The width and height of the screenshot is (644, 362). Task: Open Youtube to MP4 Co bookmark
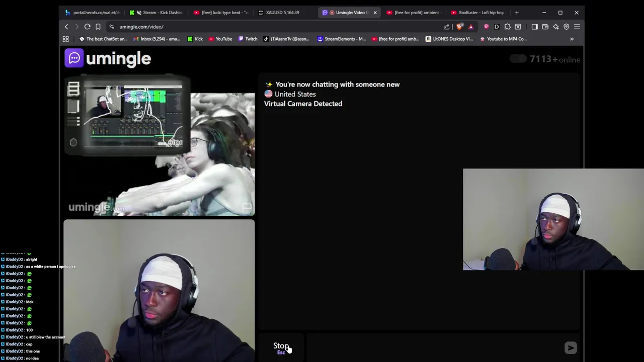504,39
